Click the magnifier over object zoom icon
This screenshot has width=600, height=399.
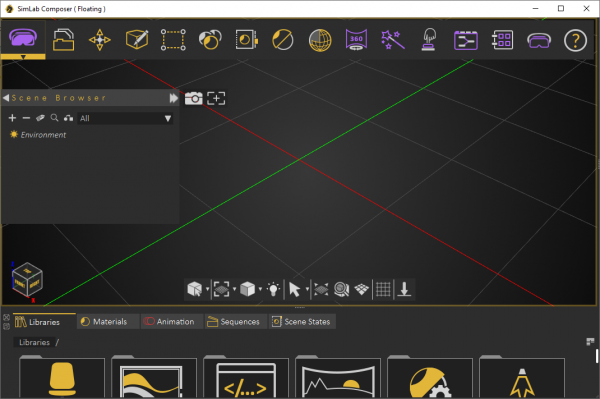pos(341,289)
